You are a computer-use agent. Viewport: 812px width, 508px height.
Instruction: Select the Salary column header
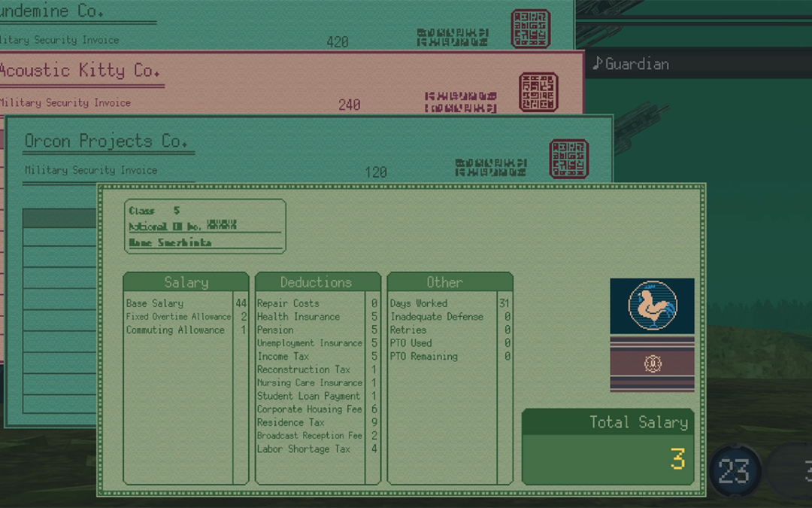pos(186,282)
